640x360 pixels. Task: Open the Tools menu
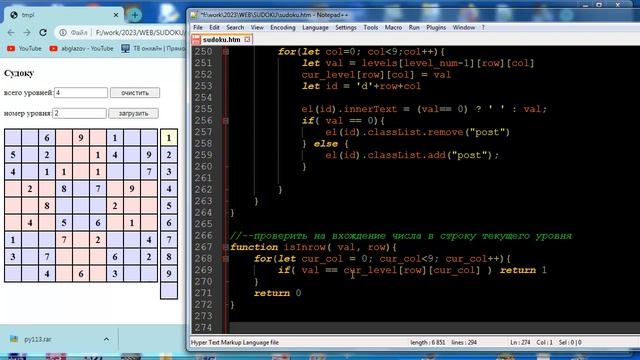[371, 27]
